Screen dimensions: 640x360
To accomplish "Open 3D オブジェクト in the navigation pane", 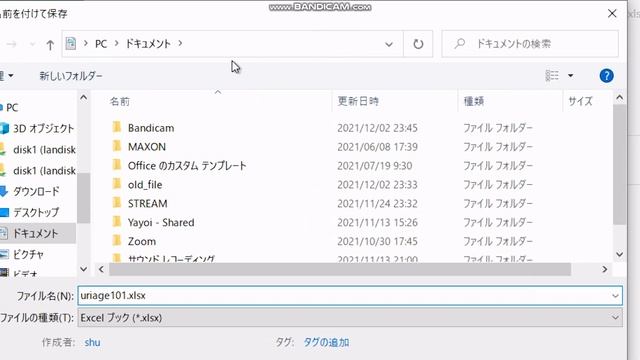I will [x=43, y=129].
